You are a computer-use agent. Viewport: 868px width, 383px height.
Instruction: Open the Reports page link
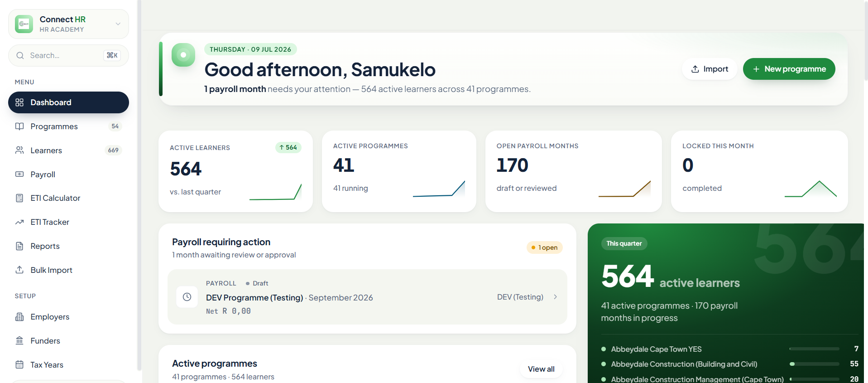[68, 246]
